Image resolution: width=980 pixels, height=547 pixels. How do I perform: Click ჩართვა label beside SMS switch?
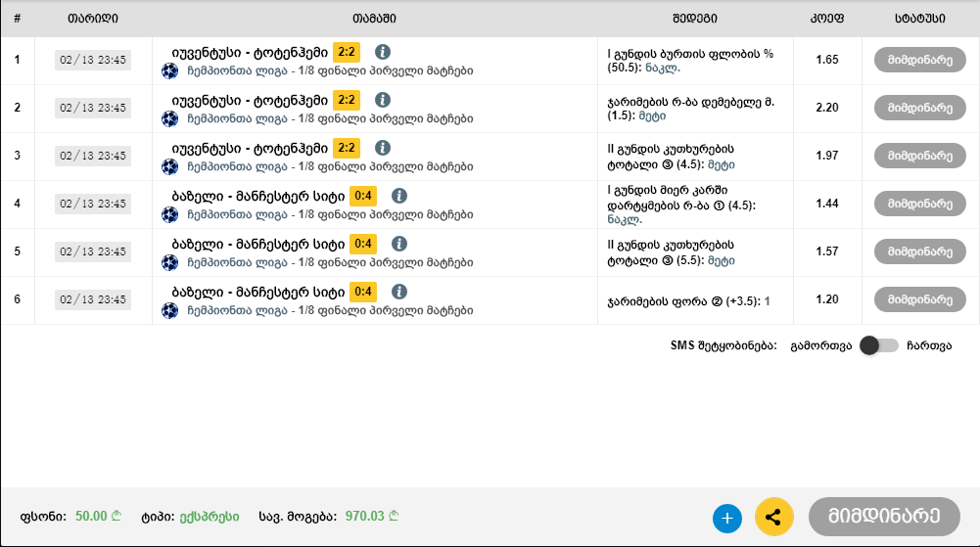point(929,346)
